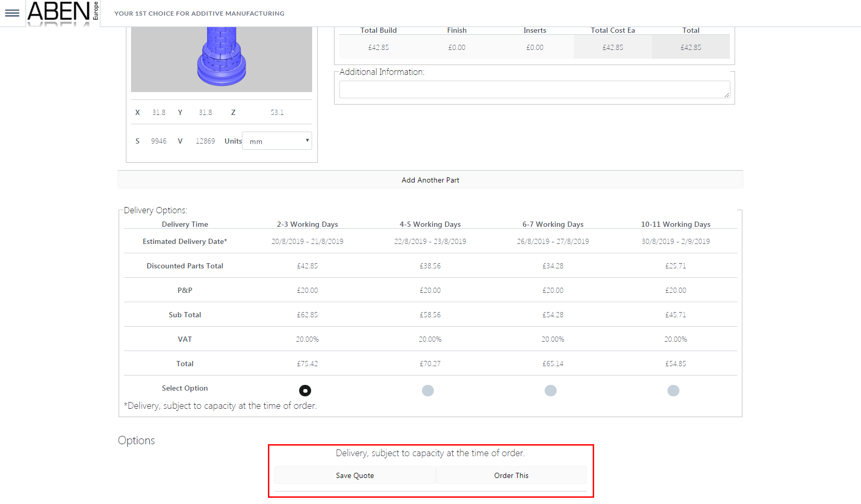861x504 pixels.
Task: Choose the 6-7 Working Days radio button
Action: pos(550,391)
